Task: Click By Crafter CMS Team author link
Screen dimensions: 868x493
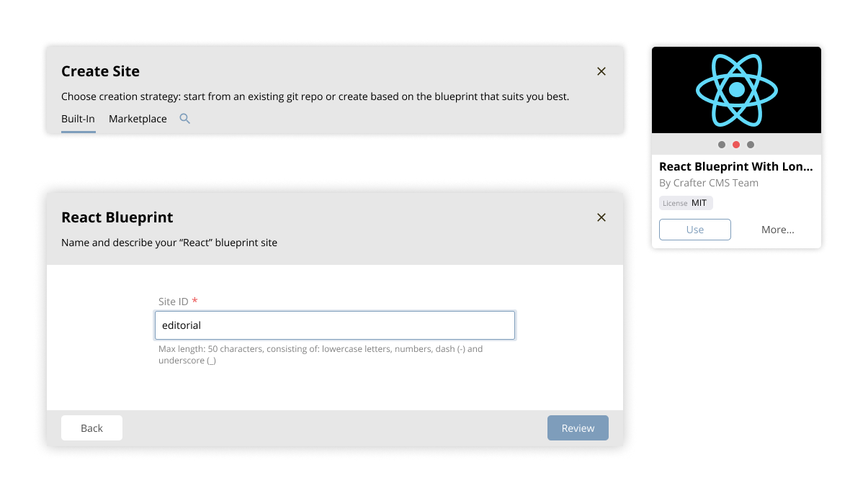Action: (x=709, y=182)
